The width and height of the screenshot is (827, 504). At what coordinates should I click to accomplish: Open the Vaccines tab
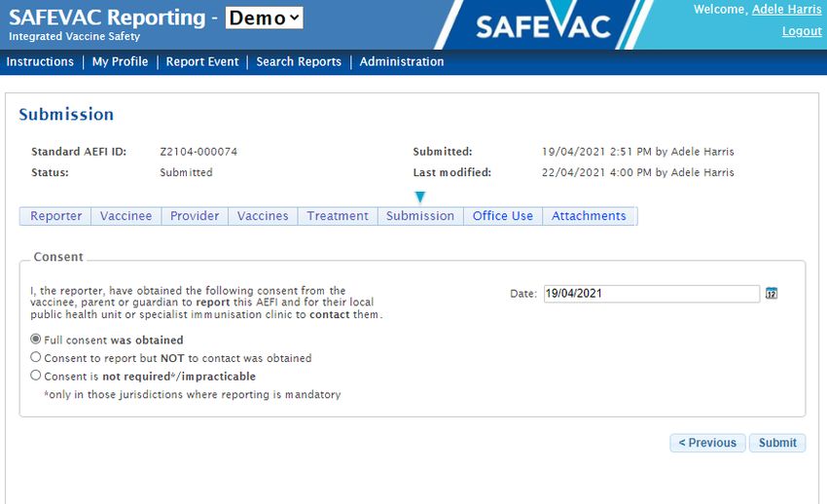coord(263,216)
